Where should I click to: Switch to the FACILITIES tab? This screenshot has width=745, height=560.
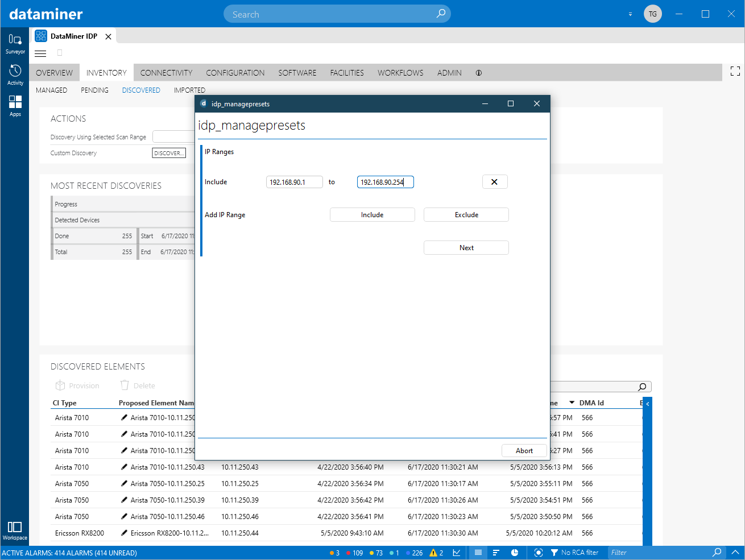347,73
